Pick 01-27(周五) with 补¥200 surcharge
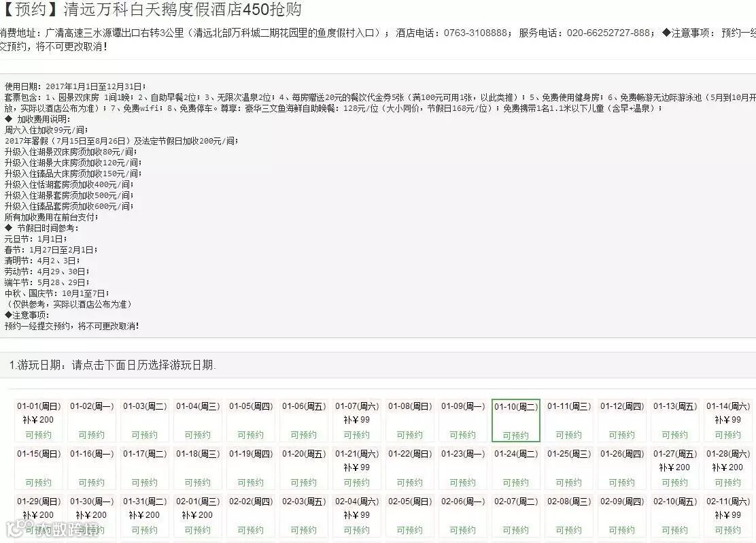Viewport: 756px width, 543px height. coord(675,468)
